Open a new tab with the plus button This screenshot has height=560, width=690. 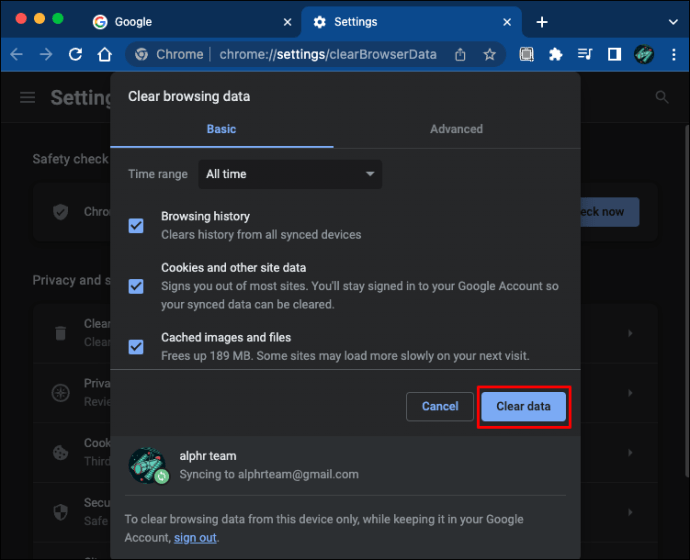[542, 22]
